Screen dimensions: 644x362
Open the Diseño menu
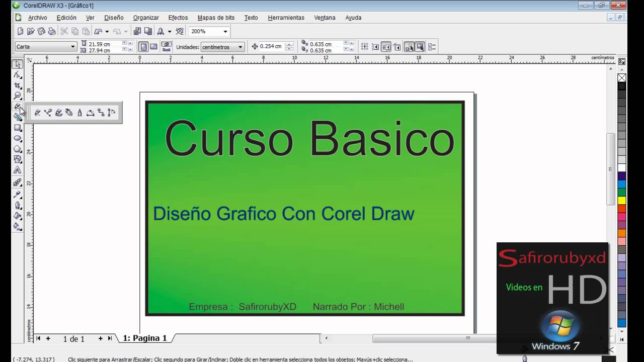point(114,18)
